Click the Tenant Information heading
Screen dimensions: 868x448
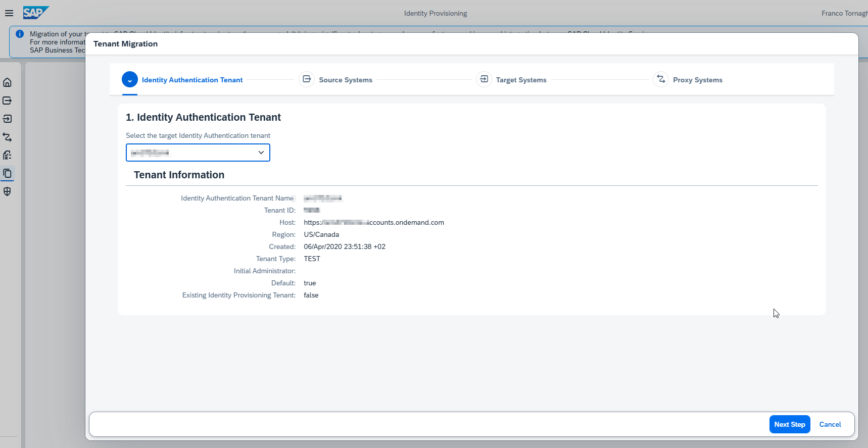tap(179, 175)
